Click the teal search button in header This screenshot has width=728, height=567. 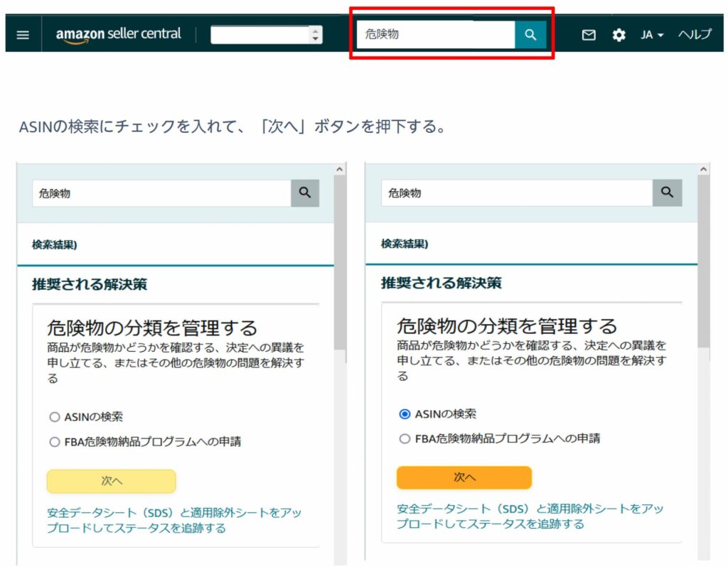pyautogui.click(x=530, y=35)
